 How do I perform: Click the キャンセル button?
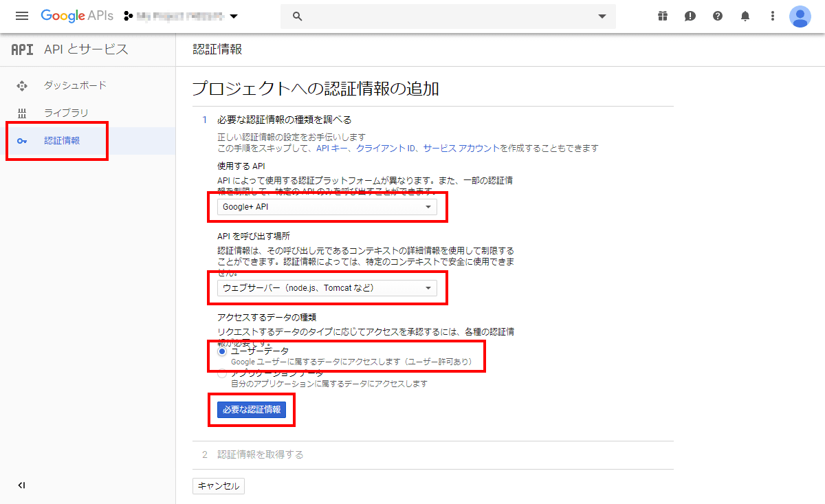pos(219,486)
